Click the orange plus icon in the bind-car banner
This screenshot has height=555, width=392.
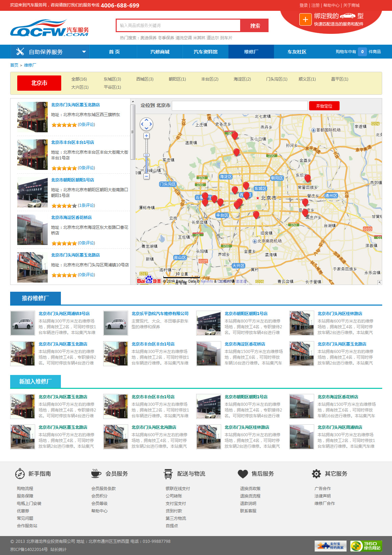pyautogui.click(x=305, y=19)
